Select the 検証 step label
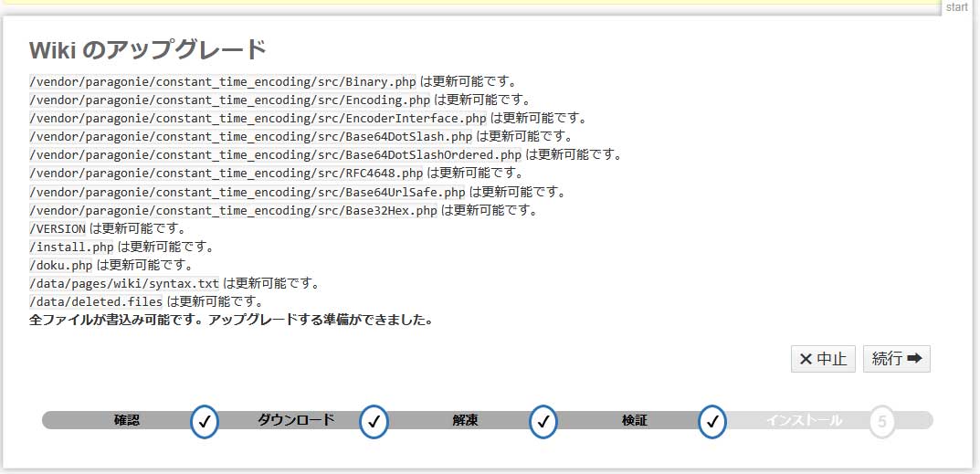The image size is (980, 474). 635,420
